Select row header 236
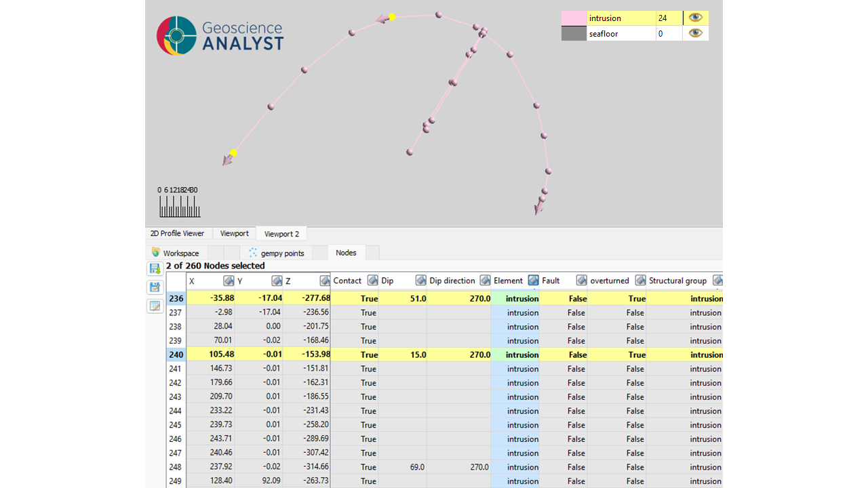The width and height of the screenshot is (868, 488). point(176,298)
